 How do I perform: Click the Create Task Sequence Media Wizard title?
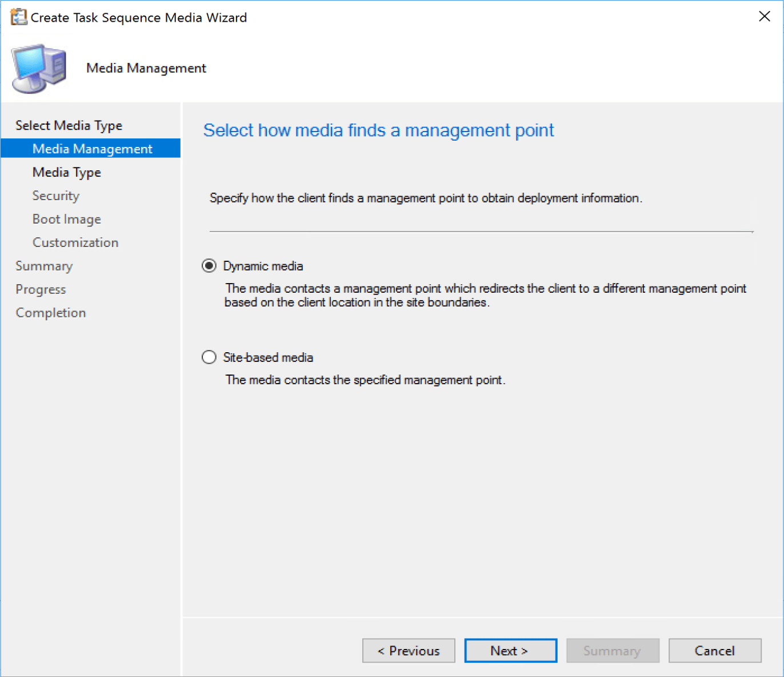tap(137, 17)
